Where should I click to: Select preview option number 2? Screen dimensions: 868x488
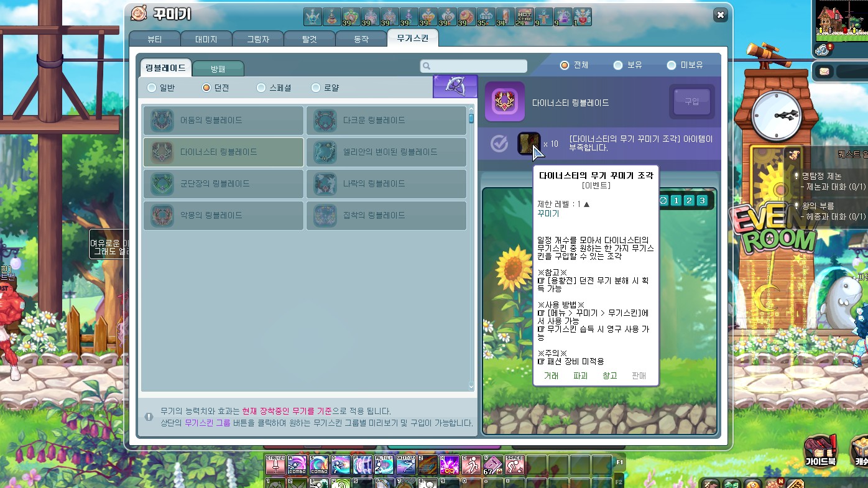tap(689, 200)
